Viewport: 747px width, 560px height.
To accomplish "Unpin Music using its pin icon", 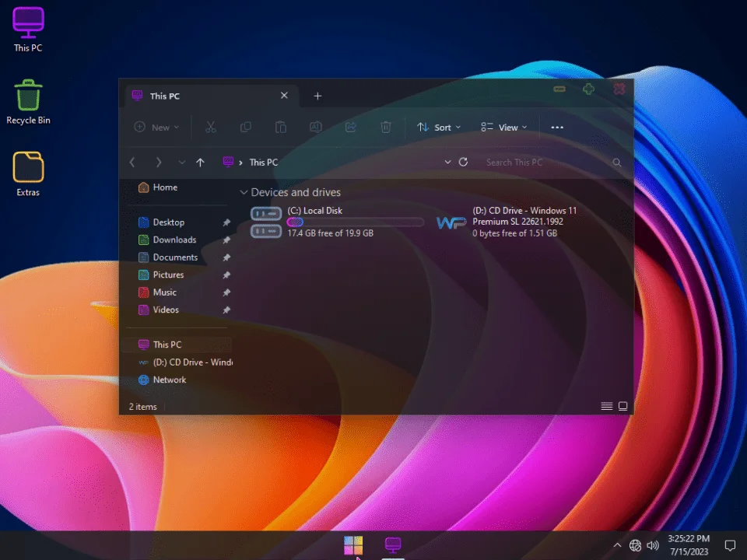I will tap(226, 292).
